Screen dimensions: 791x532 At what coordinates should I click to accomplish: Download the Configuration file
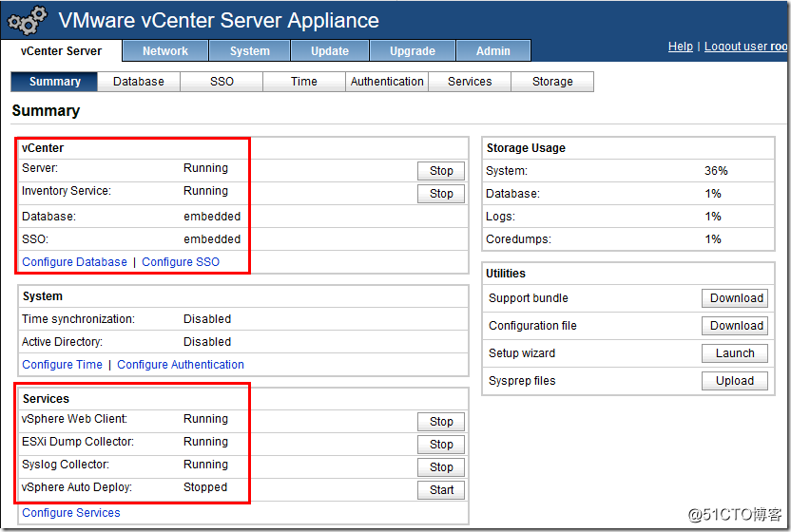tap(735, 326)
